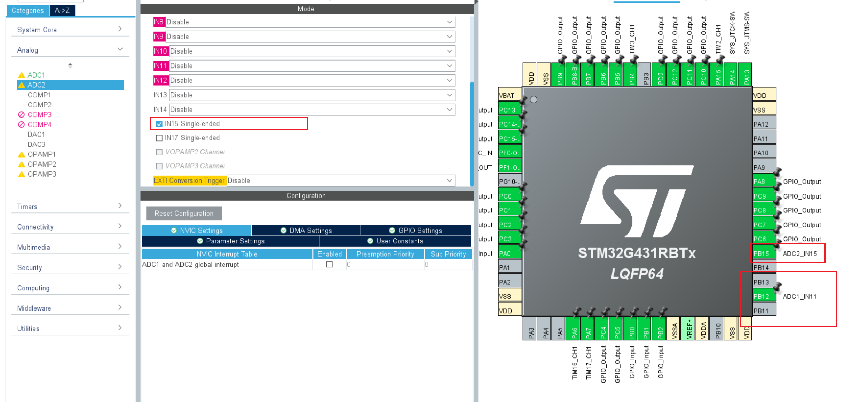This screenshot has height=402, width=868.
Task: Open the IN10 mode dropdown
Action: coord(312,51)
